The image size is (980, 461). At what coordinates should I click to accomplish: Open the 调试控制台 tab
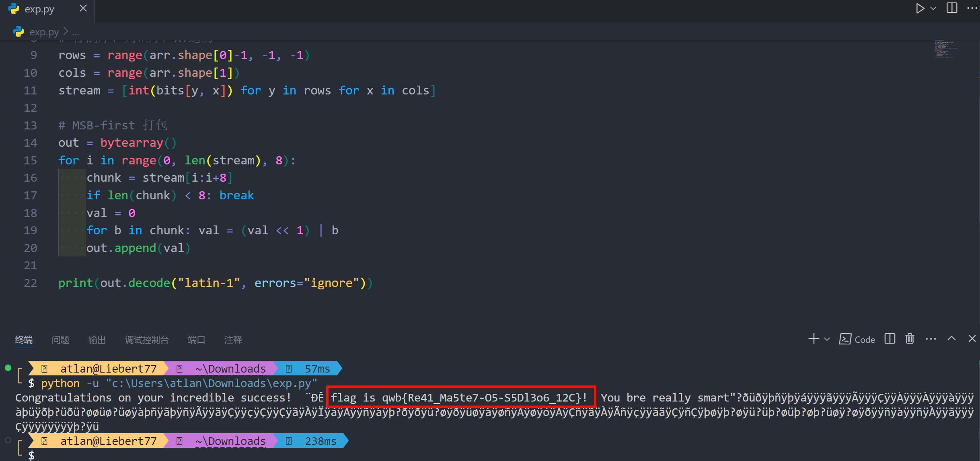[x=147, y=340]
